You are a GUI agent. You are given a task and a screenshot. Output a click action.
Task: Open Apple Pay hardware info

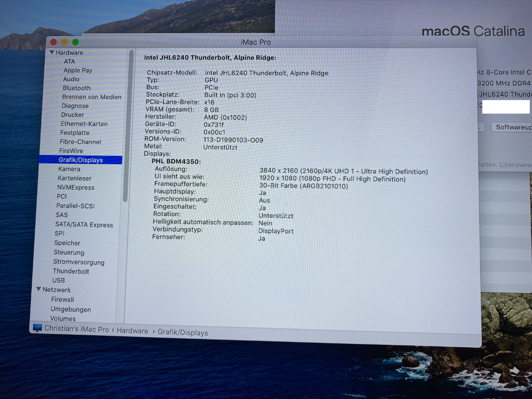click(x=78, y=70)
